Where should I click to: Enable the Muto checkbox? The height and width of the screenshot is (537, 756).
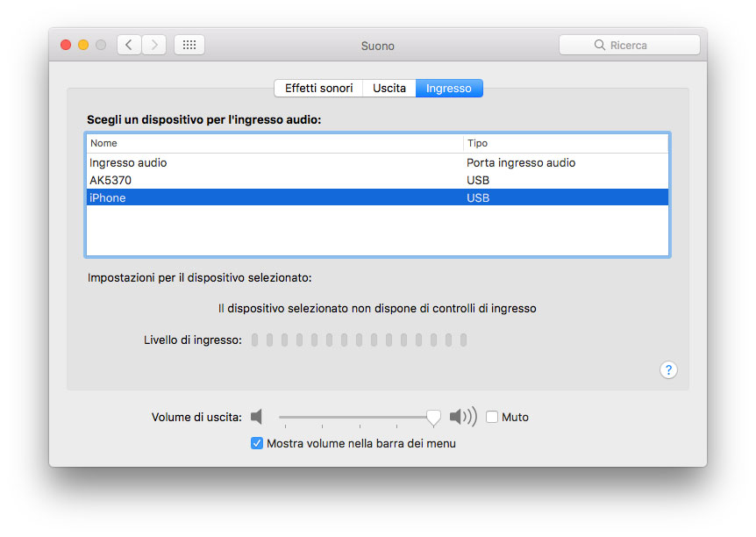pos(492,417)
